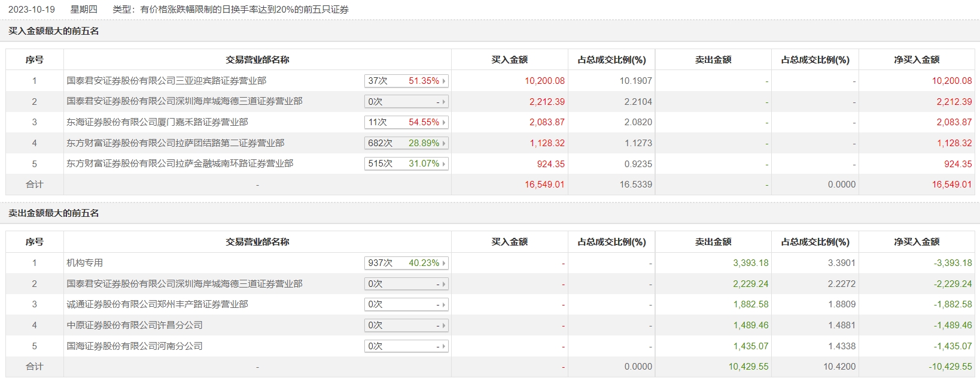Click 东方财富拉萨金融城南环路证券营业部 link
Screen dimensions: 980x381
coord(179,164)
